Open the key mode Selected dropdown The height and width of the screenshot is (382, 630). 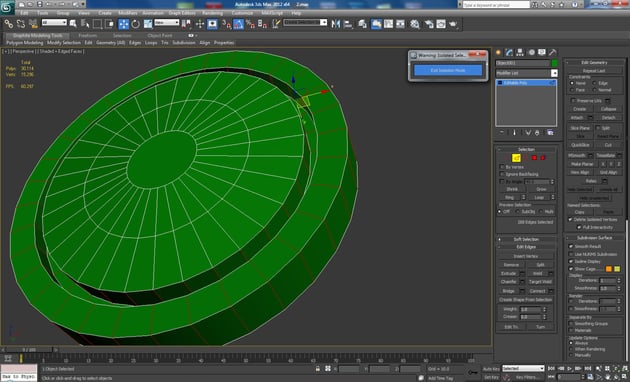pos(523,368)
